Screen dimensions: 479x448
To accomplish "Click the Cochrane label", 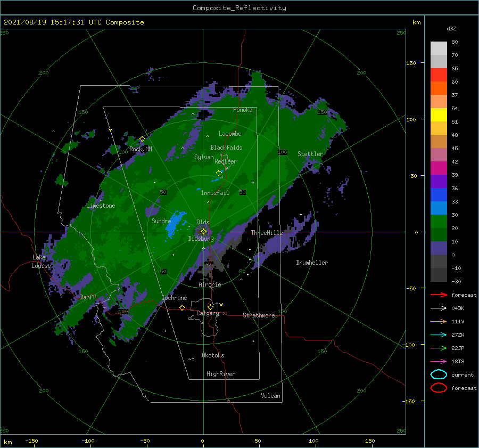I will 174,298.
